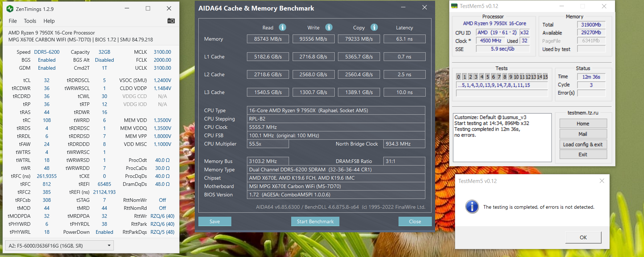Click the CPU Multiplier 55.5x field
The width and height of the screenshot is (644, 257).
268,144
